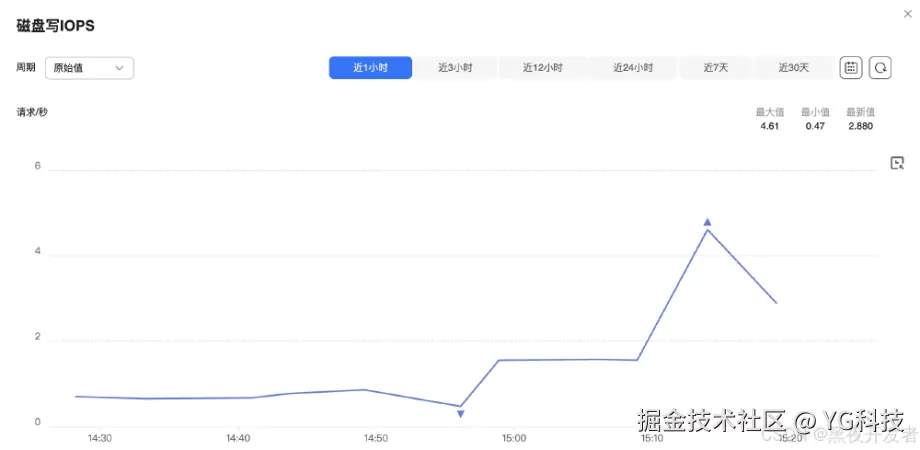The width and height of the screenshot is (920, 450).
Task: Select the 近1小时 time range tab
Action: pos(370,68)
